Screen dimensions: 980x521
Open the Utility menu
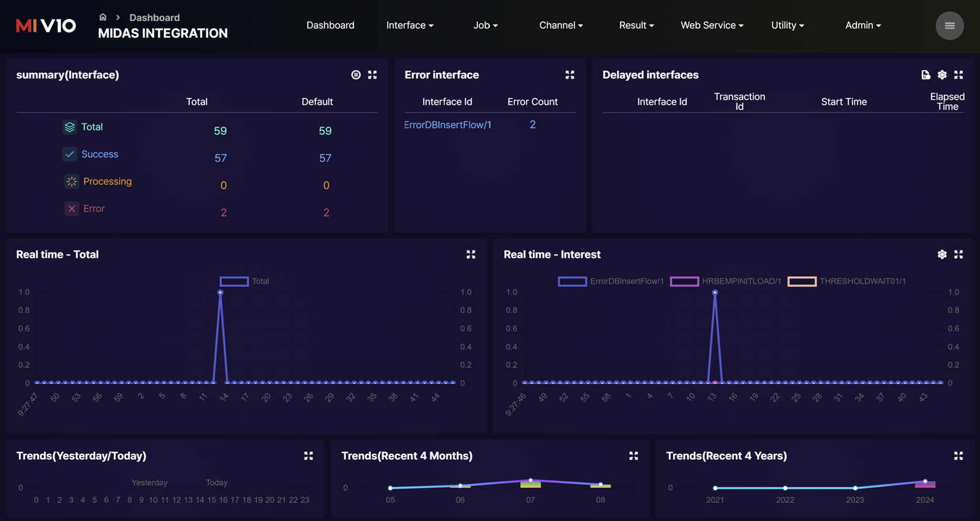[x=787, y=25]
